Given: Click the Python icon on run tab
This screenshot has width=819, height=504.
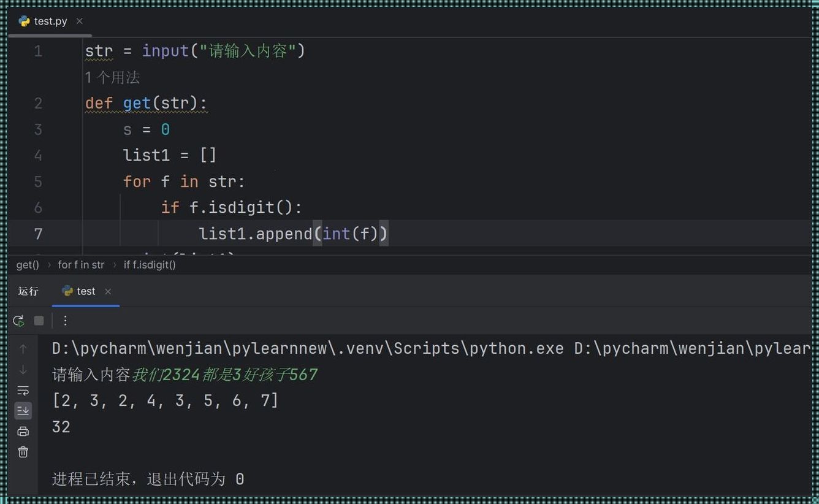Looking at the screenshot, I should [67, 291].
